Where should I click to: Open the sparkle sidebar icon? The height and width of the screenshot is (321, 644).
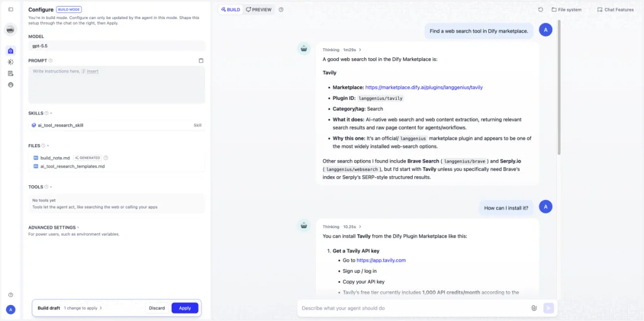click(11, 62)
